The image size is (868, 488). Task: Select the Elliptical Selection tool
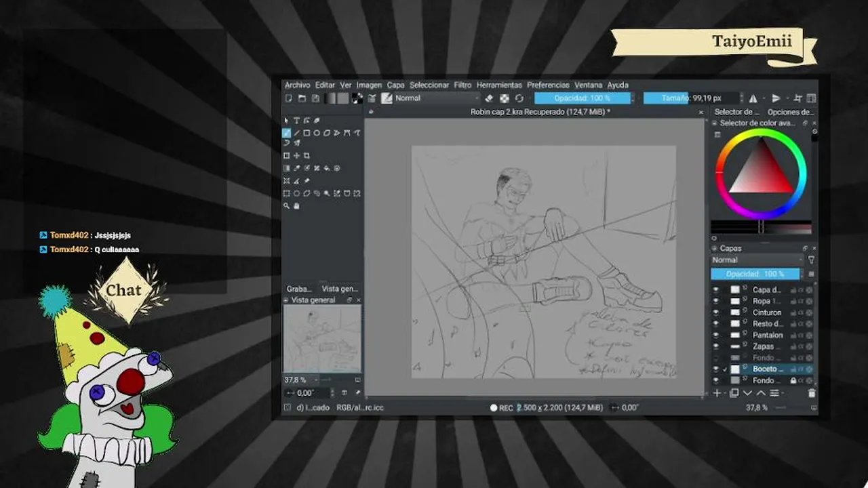click(296, 194)
